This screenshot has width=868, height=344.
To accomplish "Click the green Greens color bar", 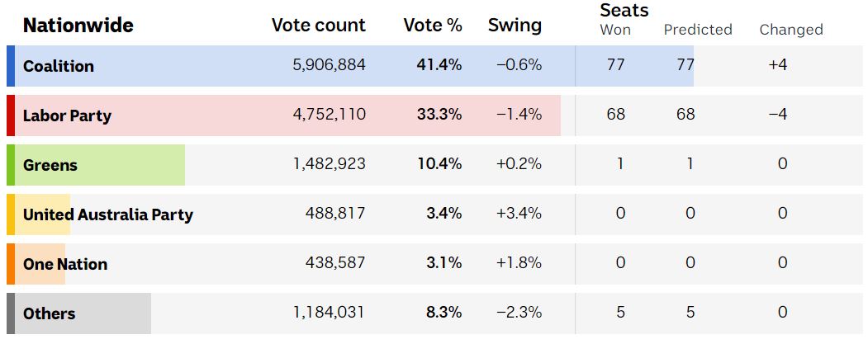I will pos(10,165).
